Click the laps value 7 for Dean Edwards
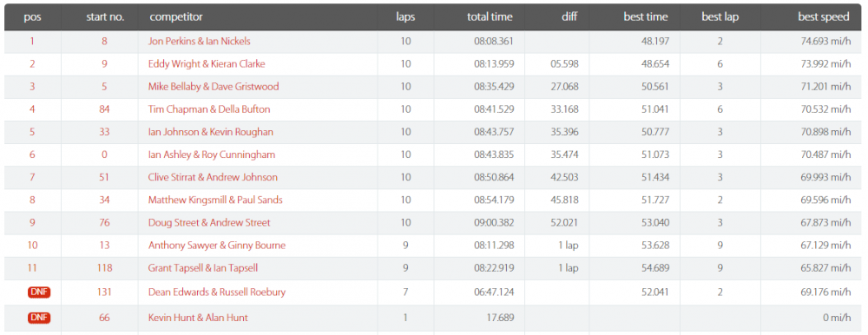This screenshot has width=868, height=335. [x=405, y=292]
